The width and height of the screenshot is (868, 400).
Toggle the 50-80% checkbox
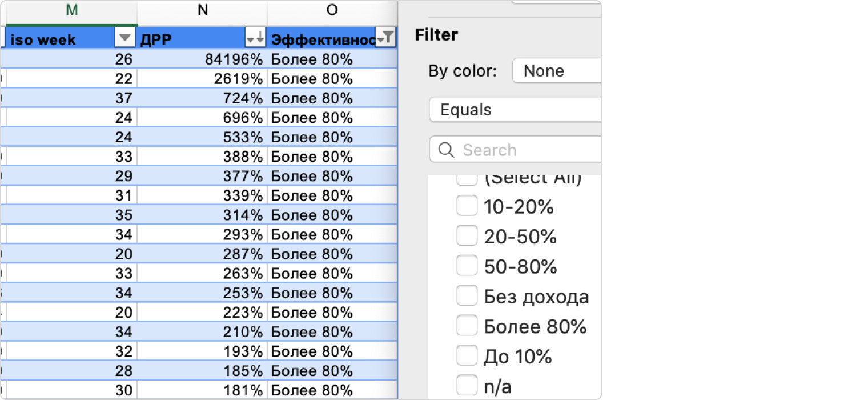[x=467, y=266]
